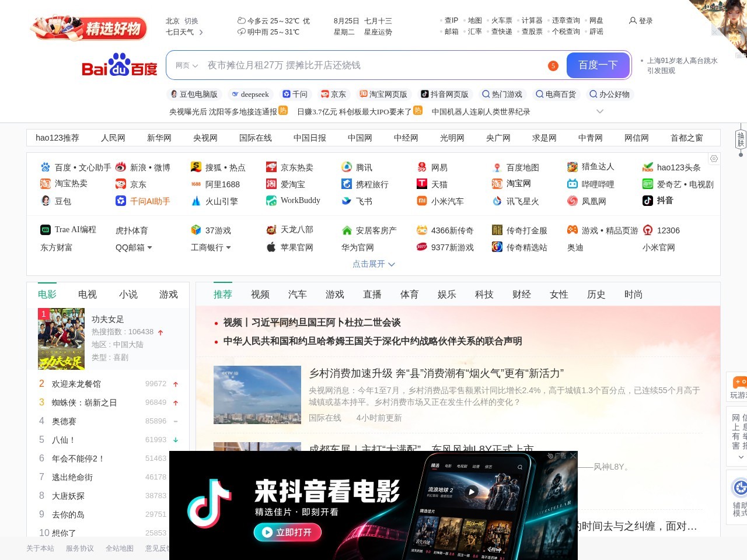Click the 千问AI助手 purple icon
The width and height of the screenshot is (747, 560).
(x=121, y=201)
